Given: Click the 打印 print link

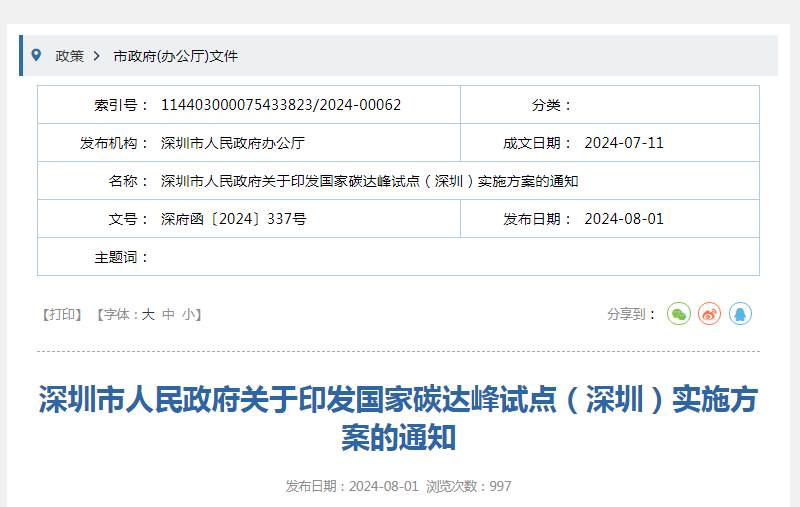Looking at the screenshot, I should [62, 314].
